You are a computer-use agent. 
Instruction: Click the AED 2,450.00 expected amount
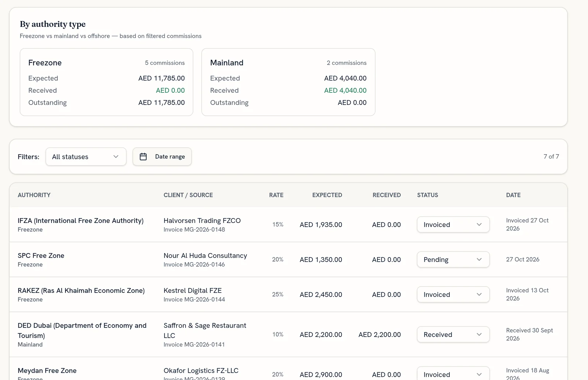pyautogui.click(x=321, y=294)
